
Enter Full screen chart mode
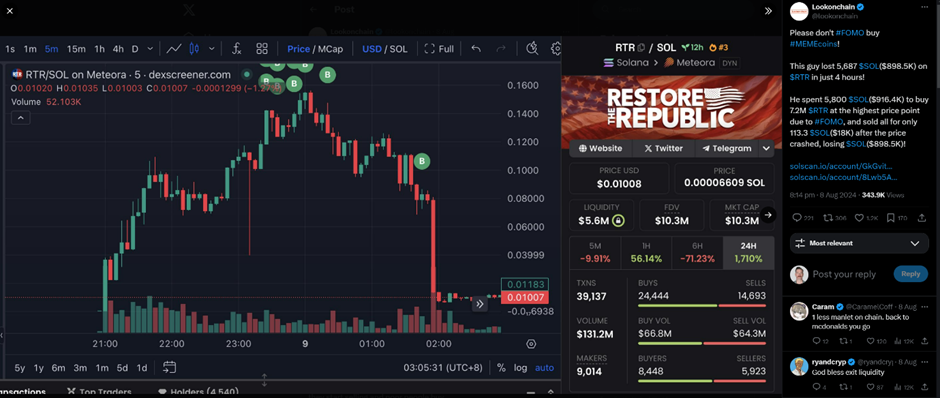[x=439, y=49]
